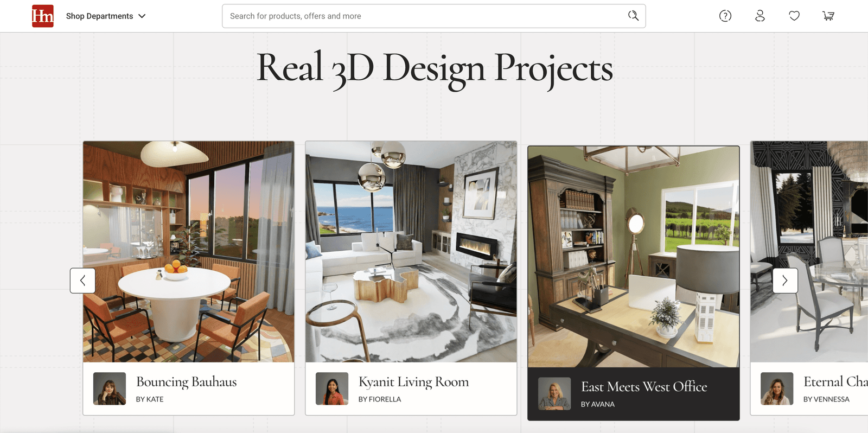Screen dimensions: 868x433
Task: Open the heart wishlist icon
Action: point(794,16)
